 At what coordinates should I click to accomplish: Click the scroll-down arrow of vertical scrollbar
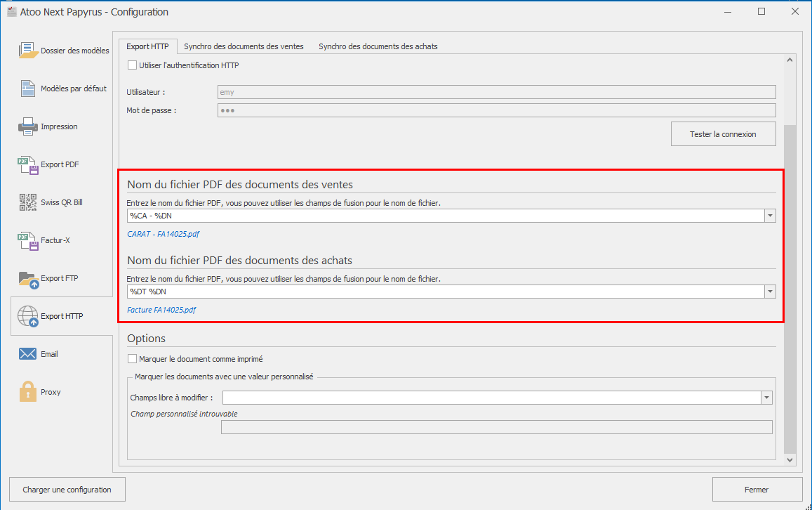coord(790,459)
